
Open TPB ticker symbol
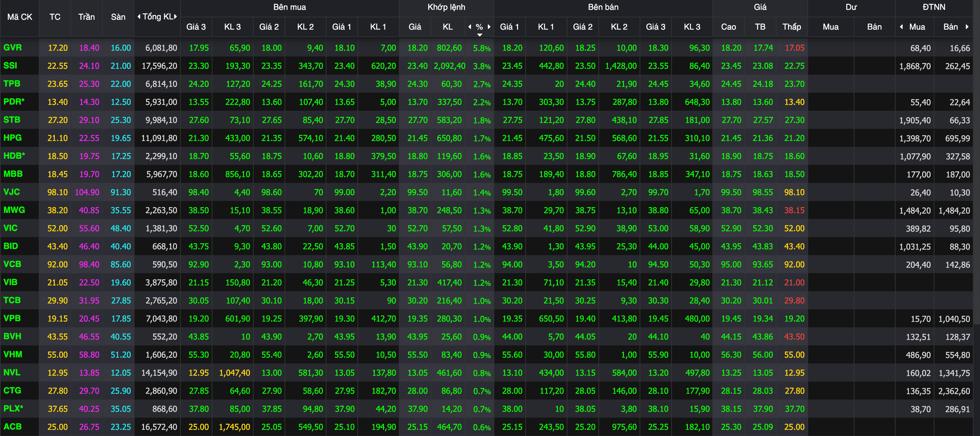point(12,83)
